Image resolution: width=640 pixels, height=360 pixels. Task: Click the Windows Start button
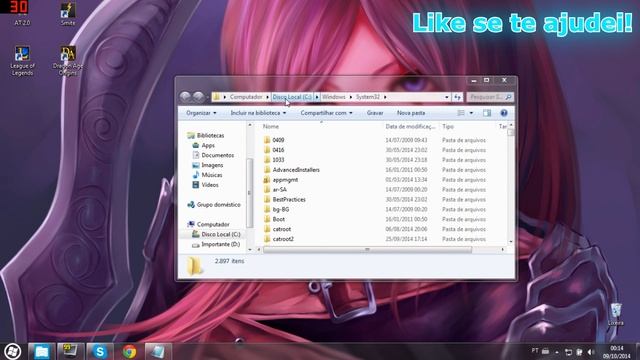click(13, 351)
